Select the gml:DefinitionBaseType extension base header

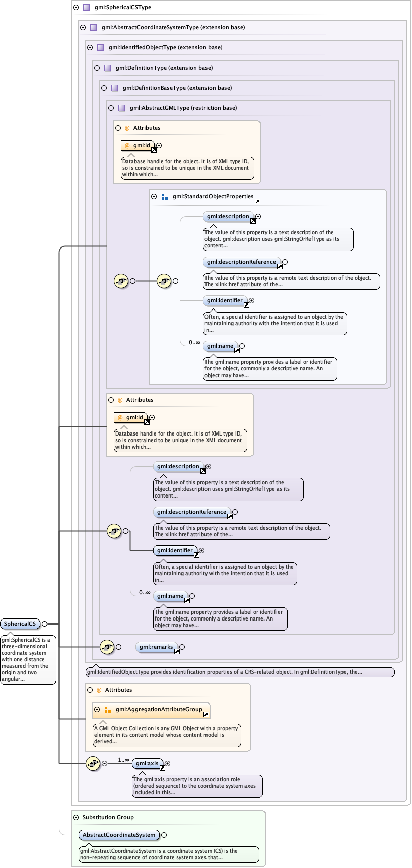(177, 88)
